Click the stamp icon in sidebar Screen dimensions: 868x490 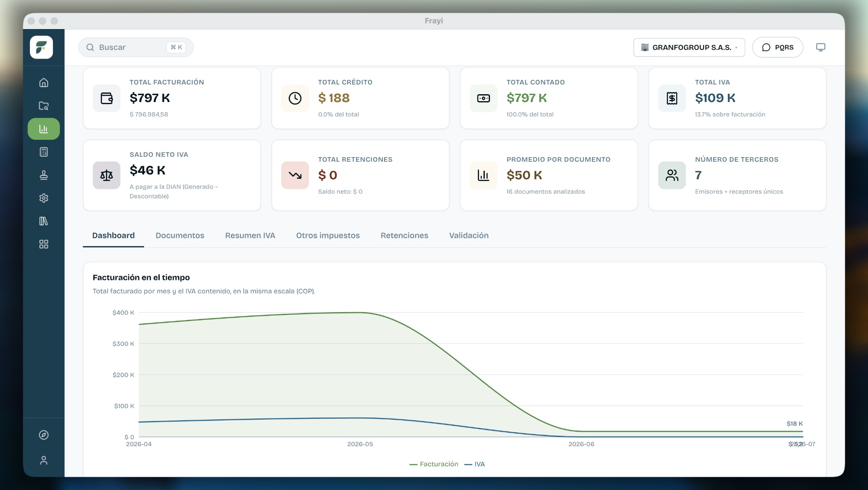(44, 175)
